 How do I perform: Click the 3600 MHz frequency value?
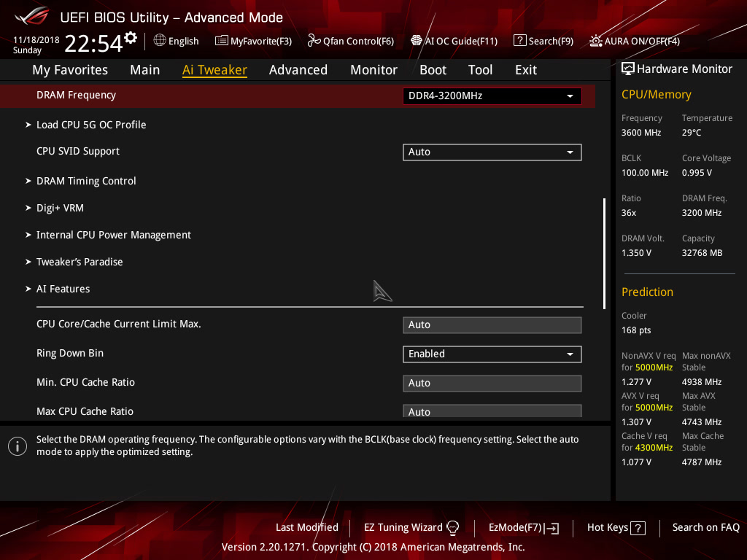coord(641,133)
